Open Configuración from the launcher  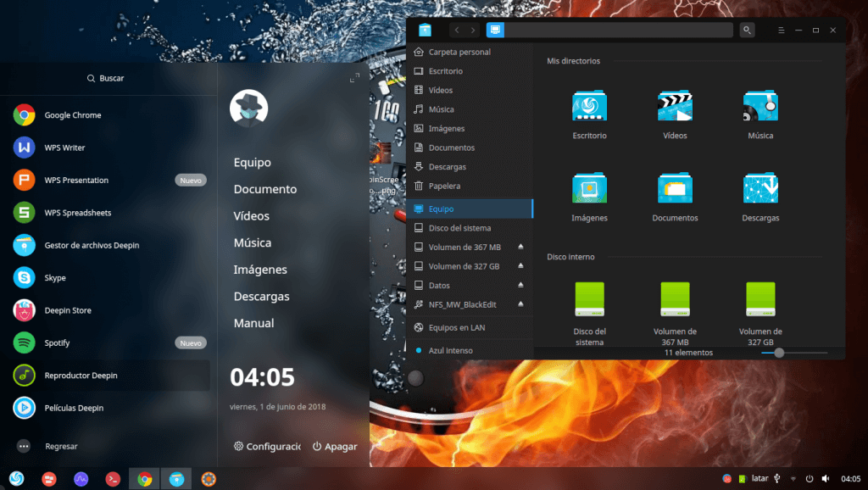pyautogui.click(x=267, y=447)
